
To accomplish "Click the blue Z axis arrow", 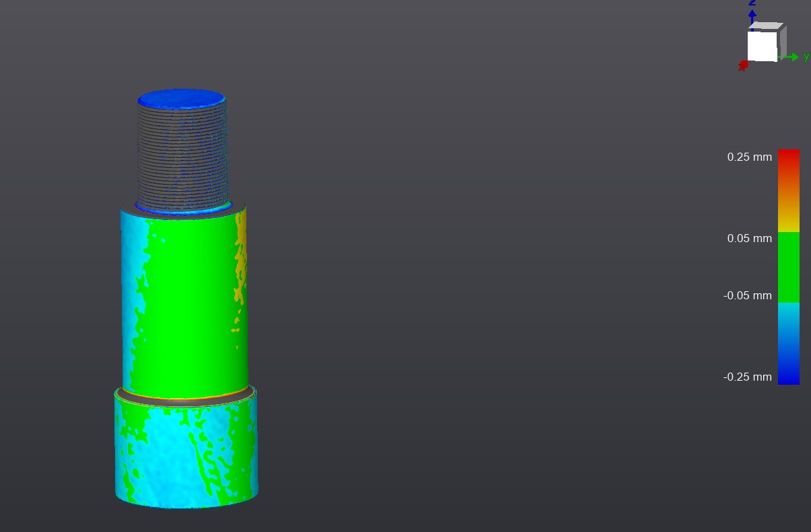I will click(752, 15).
